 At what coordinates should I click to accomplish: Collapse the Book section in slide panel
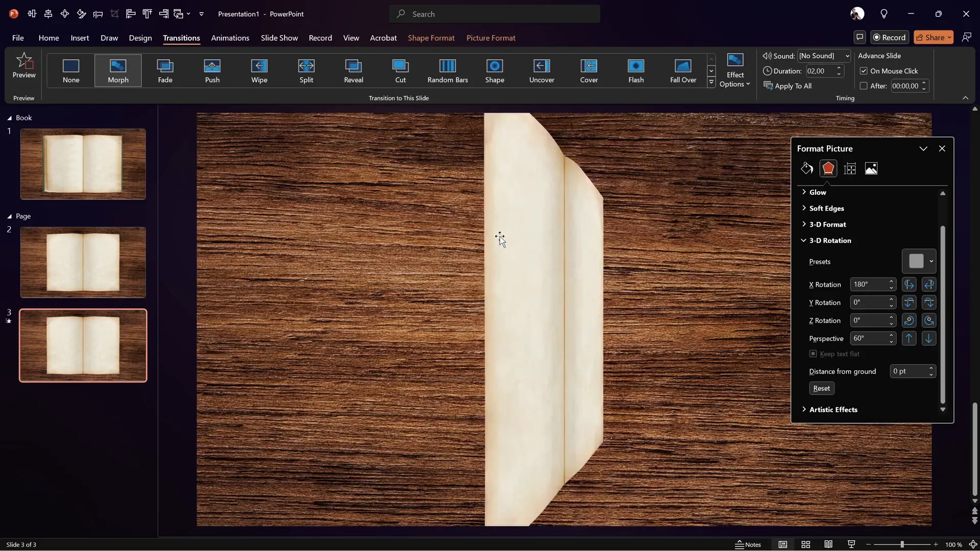pos(9,118)
